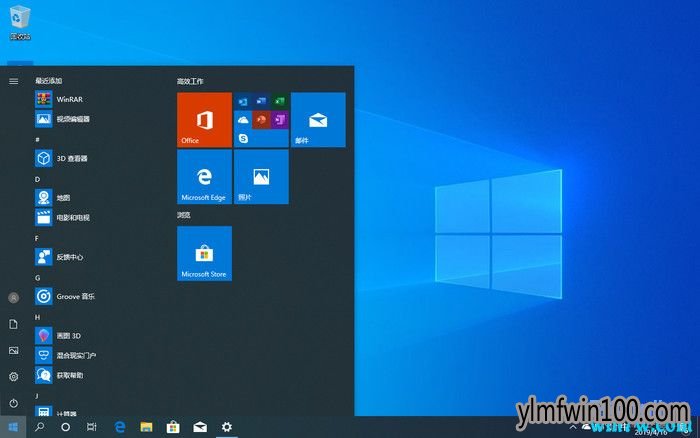Screen dimensions: 700x438
Task: Click the 高效工作 tile group header
Action: point(190,81)
